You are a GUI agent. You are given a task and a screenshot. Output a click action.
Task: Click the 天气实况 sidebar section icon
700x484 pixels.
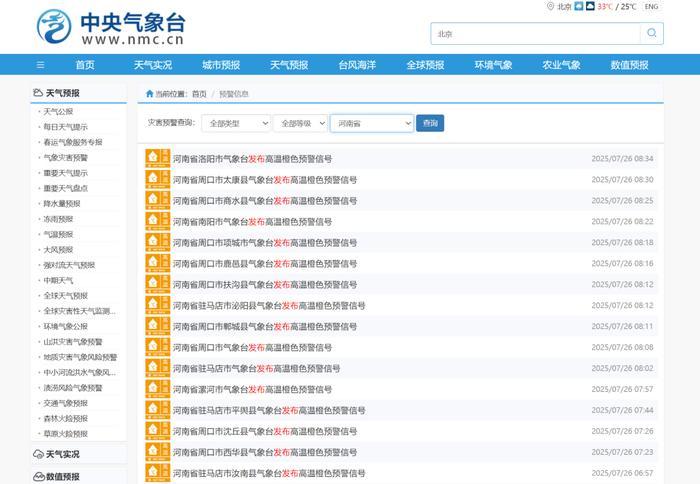[x=38, y=454]
